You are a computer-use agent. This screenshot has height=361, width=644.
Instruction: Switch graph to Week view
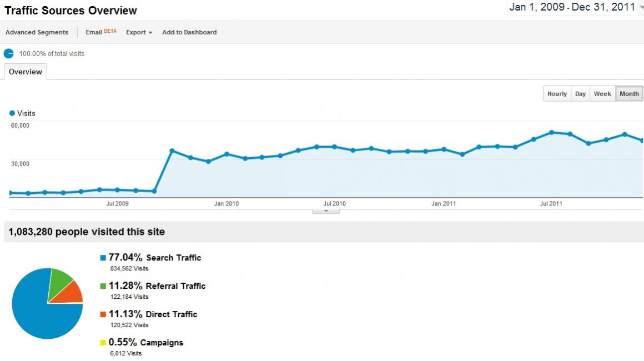[x=602, y=94]
